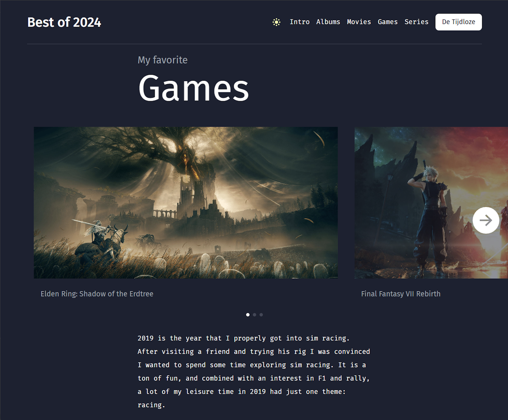The width and height of the screenshot is (508, 420).
Task: Click the Best of 2024 site title
Action: point(64,23)
